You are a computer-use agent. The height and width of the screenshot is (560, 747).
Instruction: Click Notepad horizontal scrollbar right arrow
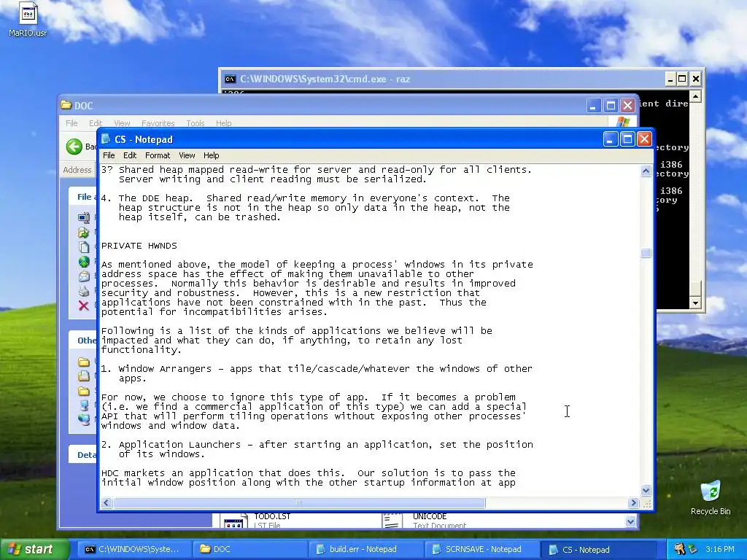(x=633, y=503)
